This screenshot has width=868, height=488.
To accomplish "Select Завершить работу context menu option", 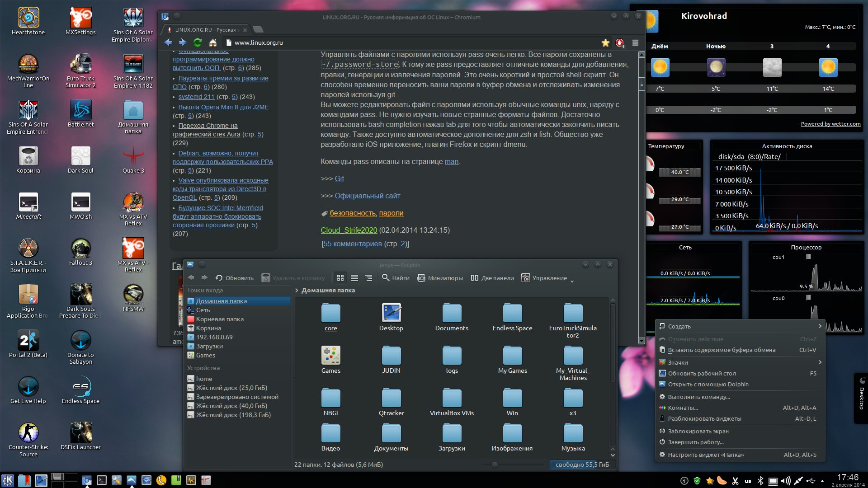I will point(696,441).
